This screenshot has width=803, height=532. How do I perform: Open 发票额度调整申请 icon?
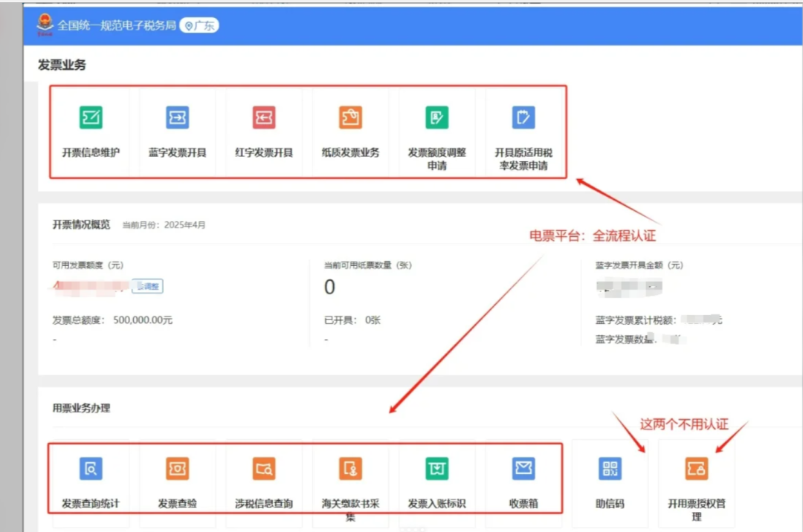point(437,117)
